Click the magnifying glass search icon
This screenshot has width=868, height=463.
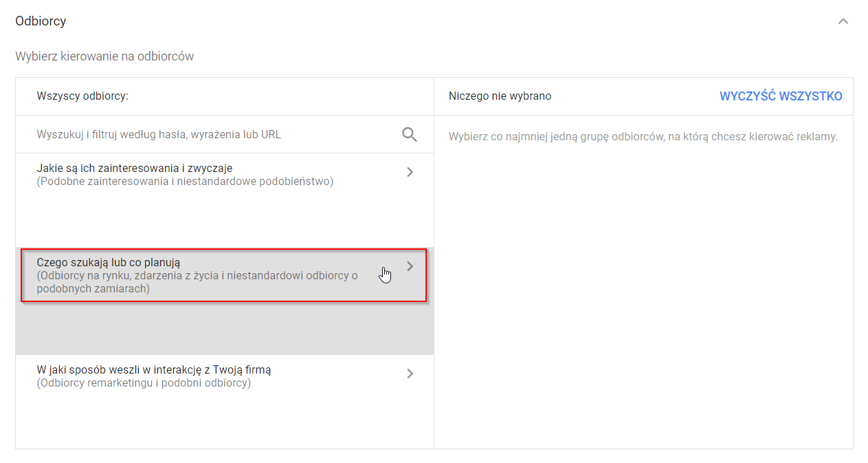click(x=410, y=135)
